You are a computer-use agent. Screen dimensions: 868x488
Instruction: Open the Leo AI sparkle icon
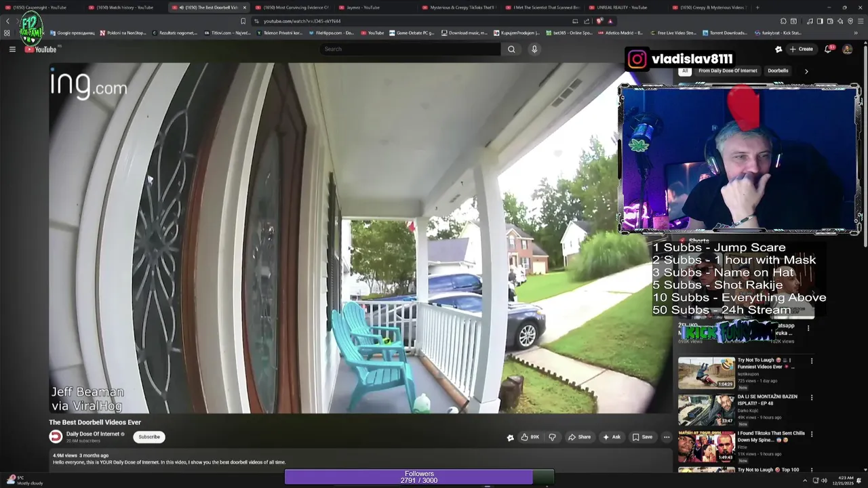[x=840, y=21]
